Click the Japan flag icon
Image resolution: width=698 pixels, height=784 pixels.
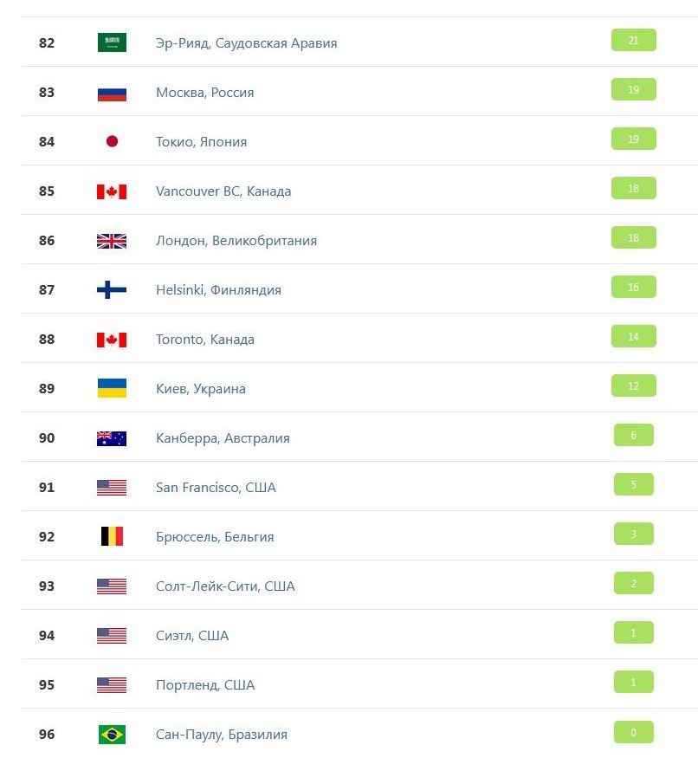[112, 141]
